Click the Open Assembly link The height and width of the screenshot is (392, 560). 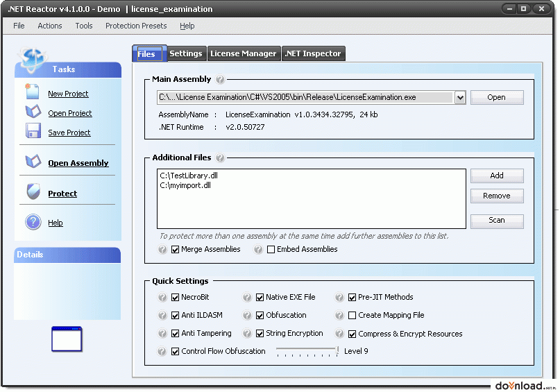tap(78, 163)
